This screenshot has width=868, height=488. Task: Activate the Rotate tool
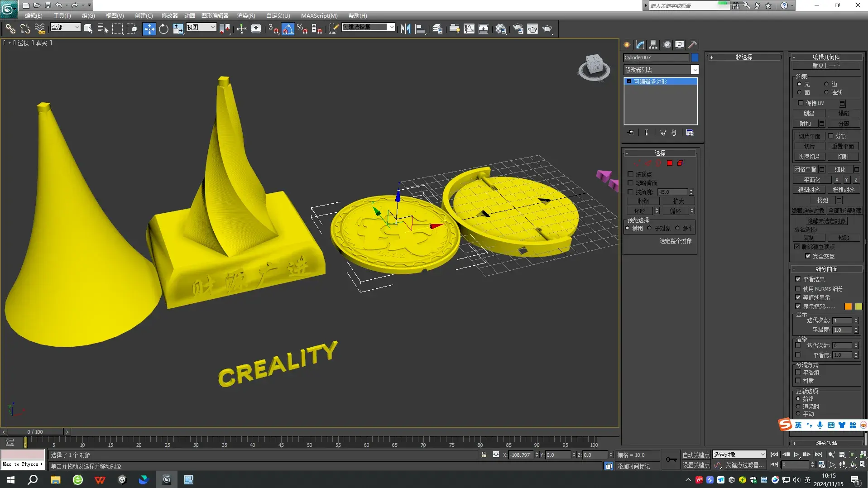point(163,29)
